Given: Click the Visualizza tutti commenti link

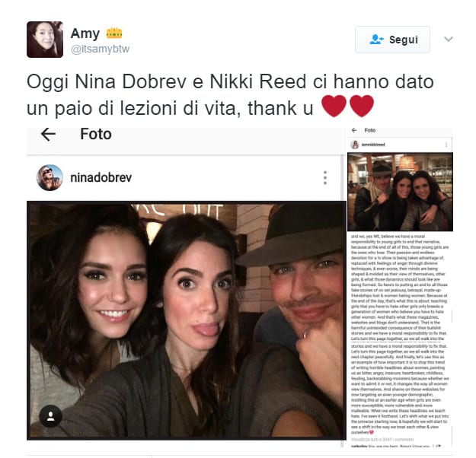Looking at the screenshot, I should click(382, 439).
